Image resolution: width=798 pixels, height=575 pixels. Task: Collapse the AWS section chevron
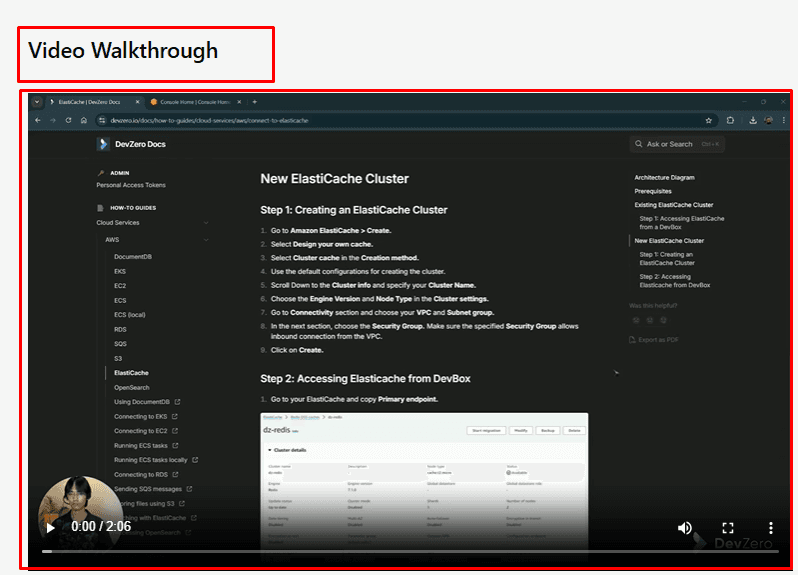206,240
